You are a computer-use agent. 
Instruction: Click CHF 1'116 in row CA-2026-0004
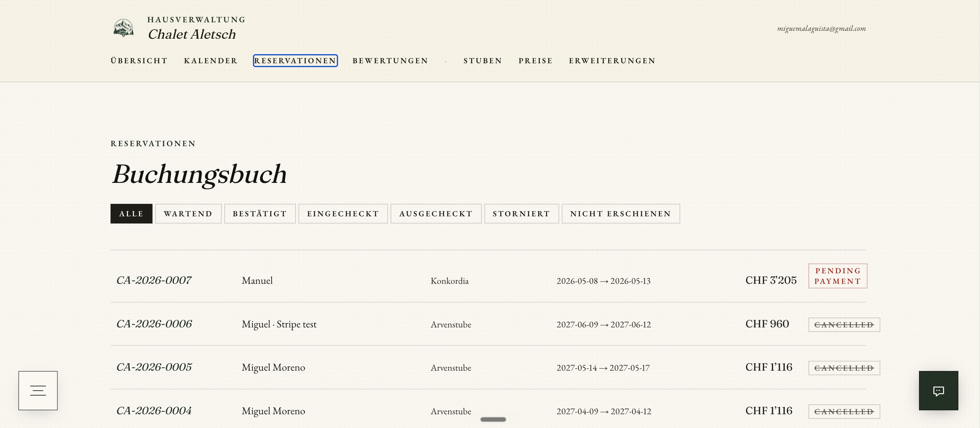[768, 411]
